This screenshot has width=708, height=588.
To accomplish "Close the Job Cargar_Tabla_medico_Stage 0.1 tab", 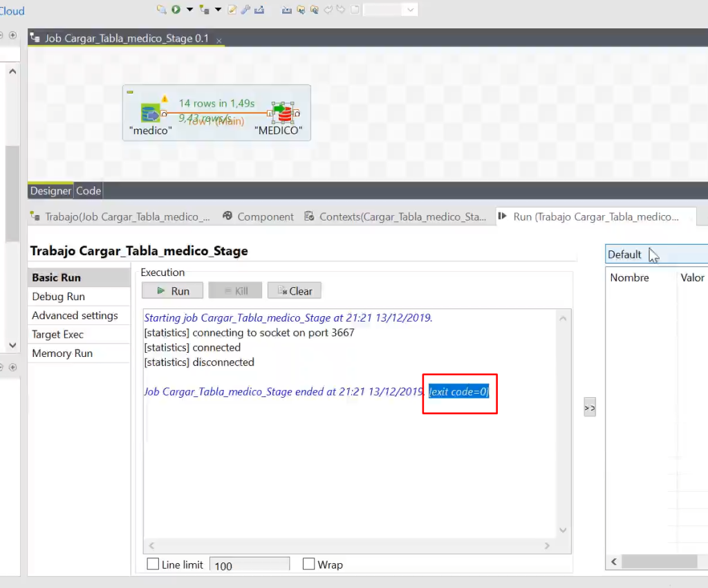I will coord(219,41).
